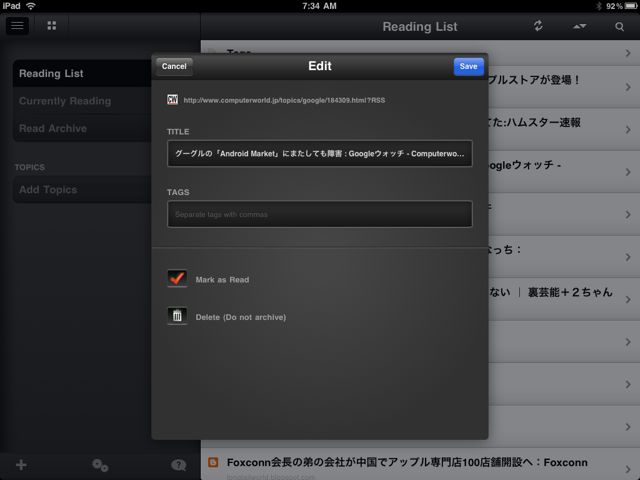Tap the Wi-Fi status icon

31,6
